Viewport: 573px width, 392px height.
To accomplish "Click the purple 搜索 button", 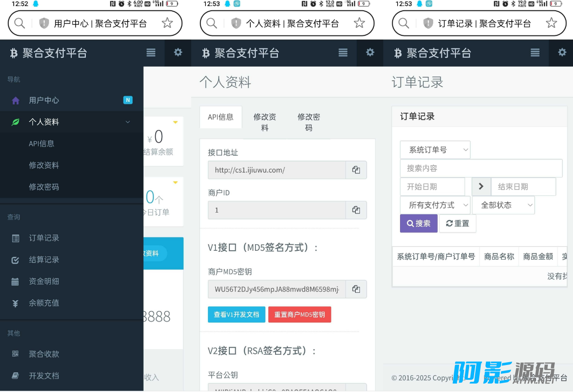I will (419, 224).
